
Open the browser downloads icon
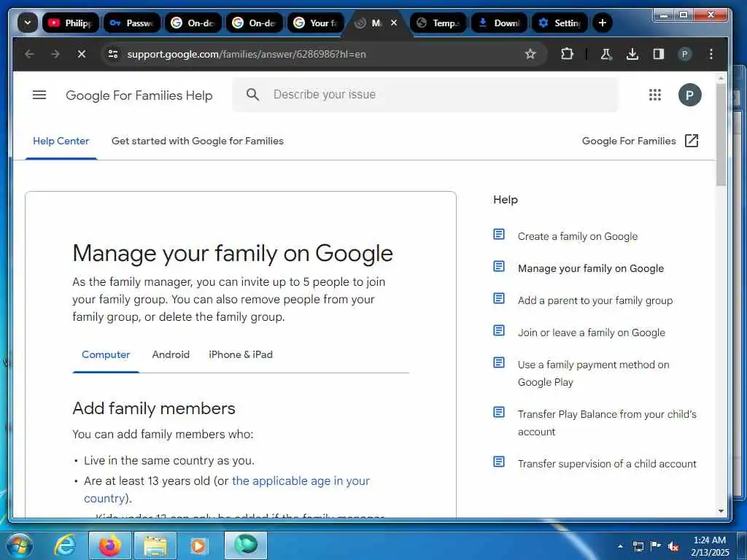(x=632, y=54)
